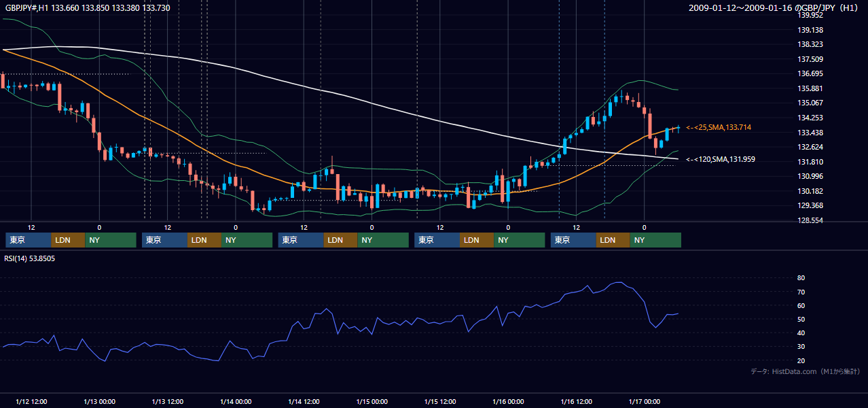The height and width of the screenshot is (408, 868).
Task: Click the RSI scale value 80
Action: pos(801,278)
